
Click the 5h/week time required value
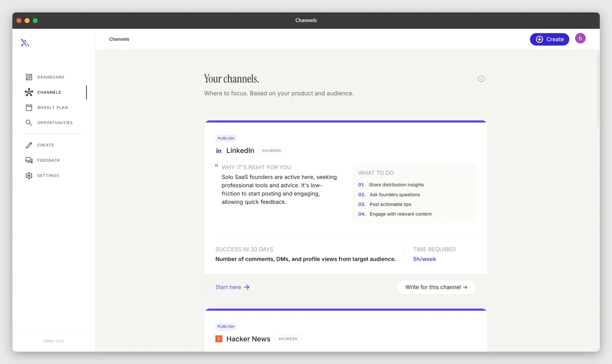coord(424,259)
